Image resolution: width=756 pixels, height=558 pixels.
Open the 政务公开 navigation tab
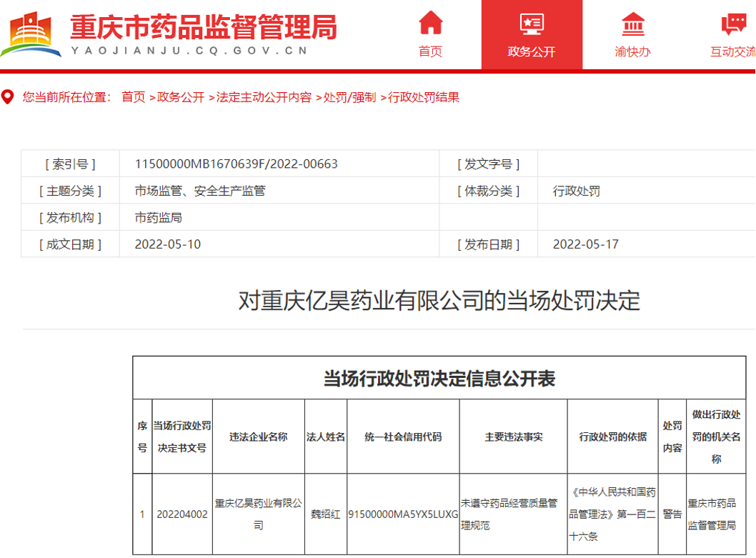(x=532, y=35)
